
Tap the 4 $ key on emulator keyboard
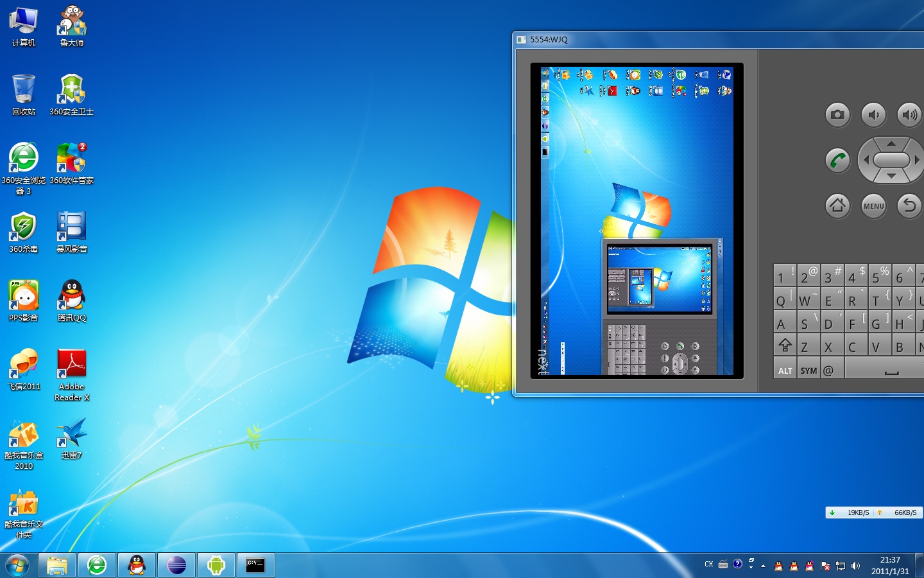pyautogui.click(x=857, y=275)
